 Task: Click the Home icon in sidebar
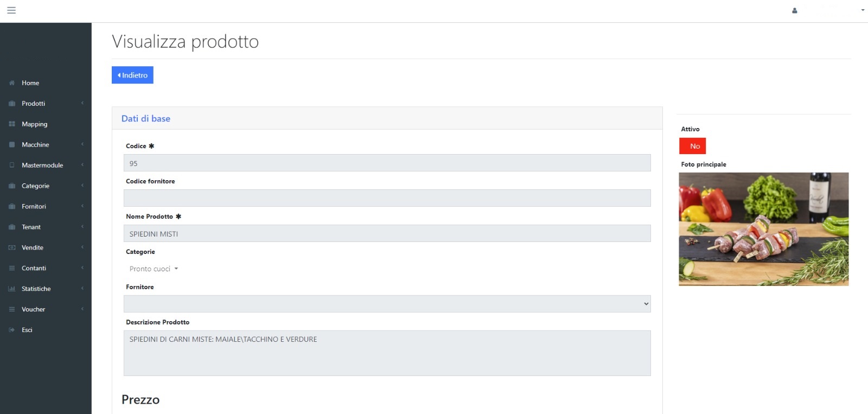(x=12, y=83)
